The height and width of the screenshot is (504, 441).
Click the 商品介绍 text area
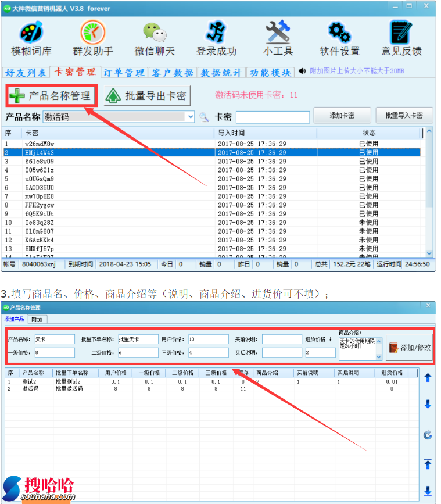coord(357,349)
